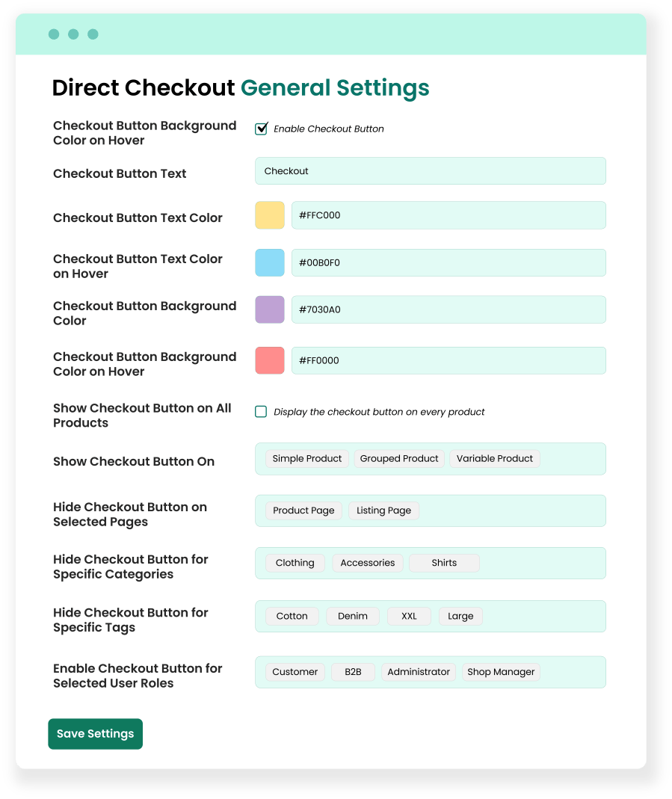The image size is (672, 799).
Task: Click the Variable Product option
Action: coord(494,458)
